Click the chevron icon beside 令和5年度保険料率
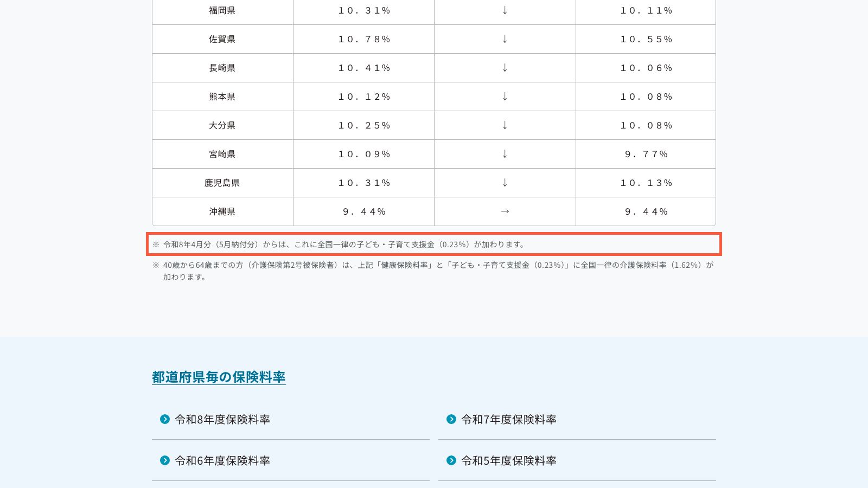This screenshot has height=488, width=868. coord(451,460)
